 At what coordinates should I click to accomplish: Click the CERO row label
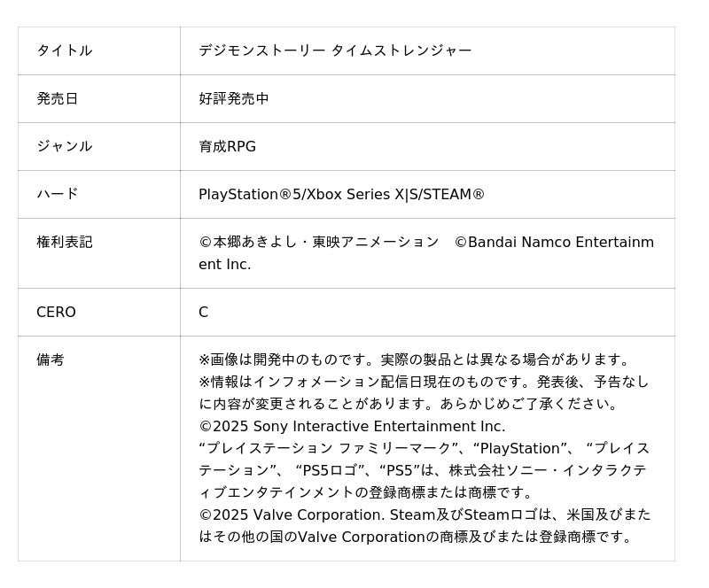[x=56, y=312]
